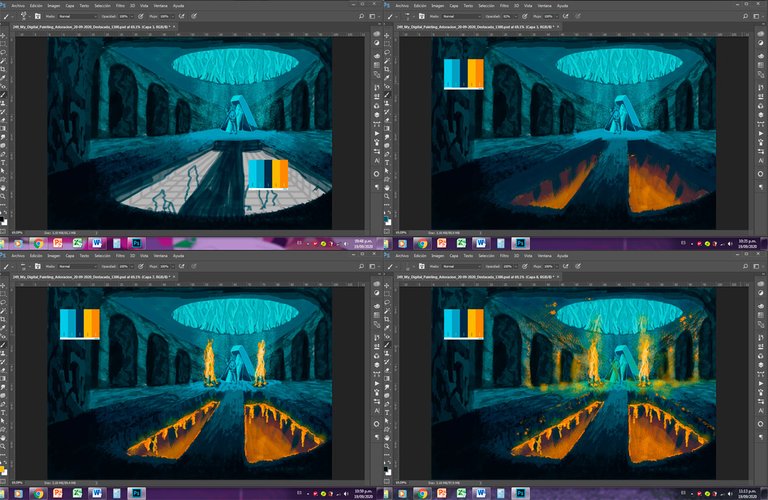Click the search icon in top-left Photoshop window
This screenshot has width=768, height=500.
click(x=361, y=16)
